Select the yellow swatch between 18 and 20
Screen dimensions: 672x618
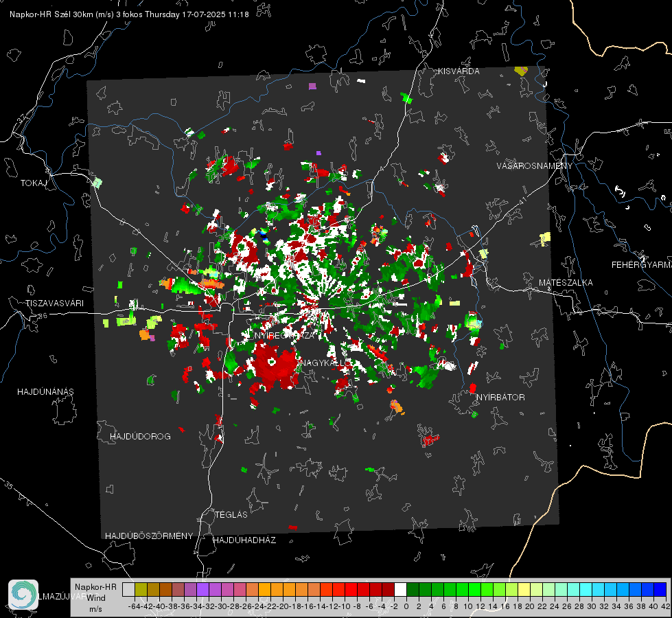coord(524,589)
